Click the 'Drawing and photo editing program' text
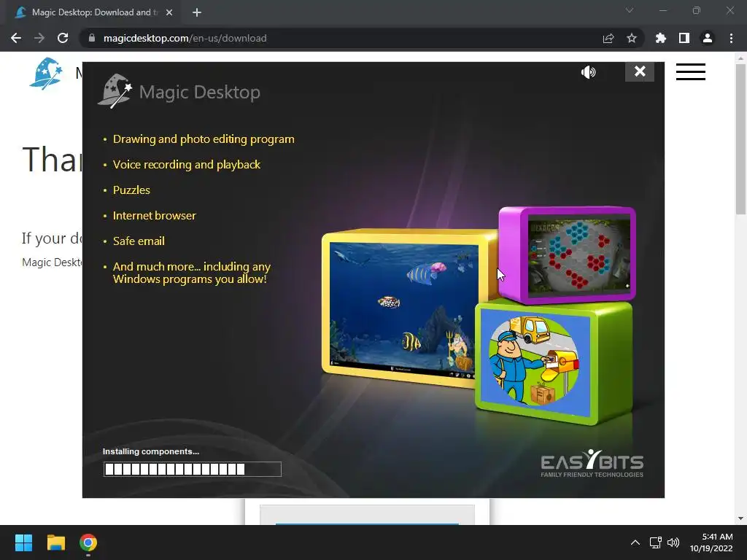The width and height of the screenshot is (747, 560). point(204,139)
